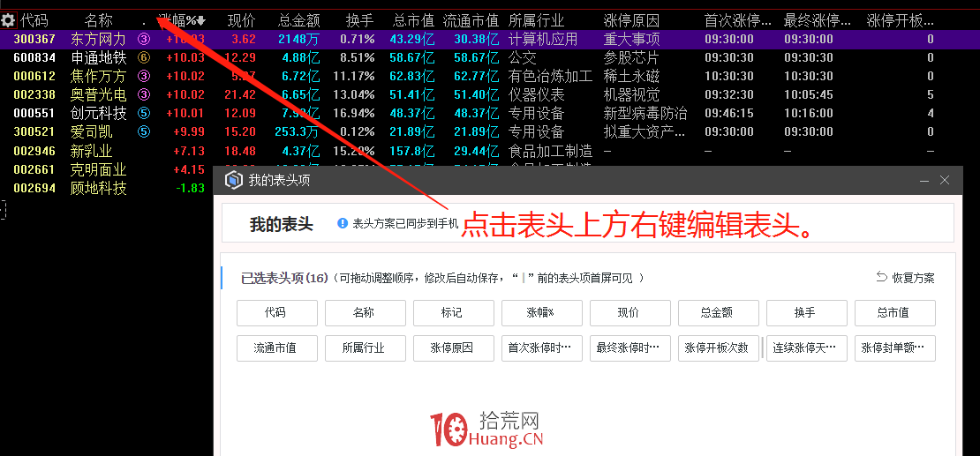Select the 涨停开板次数 header item chip
The height and width of the screenshot is (456, 980).
[x=719, y=348]
